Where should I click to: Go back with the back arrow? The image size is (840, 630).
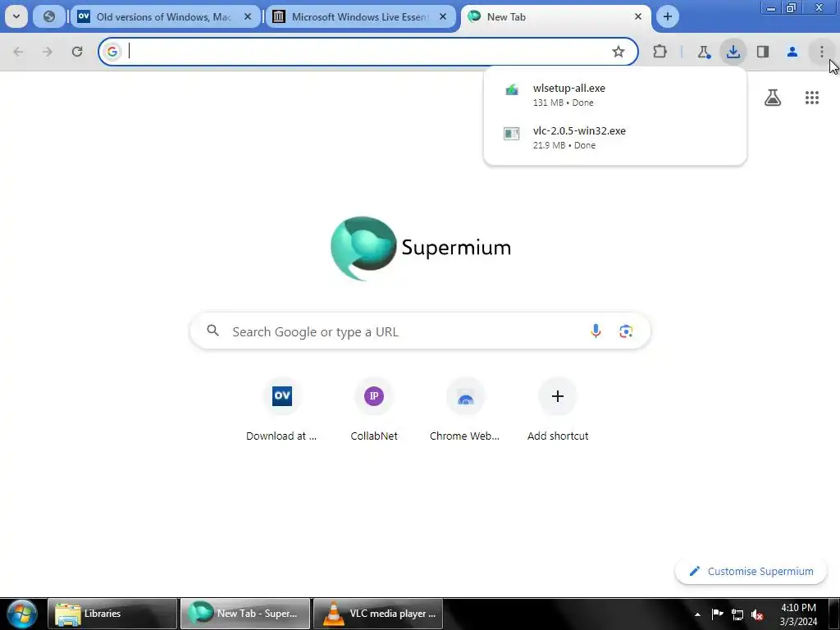(18, 52)
